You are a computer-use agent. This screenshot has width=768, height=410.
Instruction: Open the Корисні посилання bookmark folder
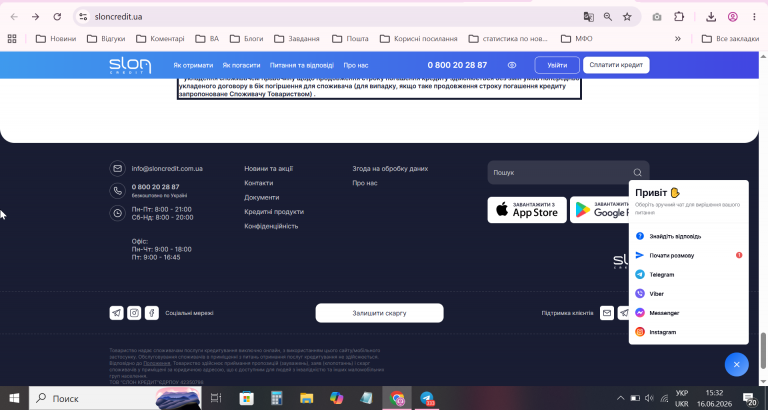coord(419,39)
